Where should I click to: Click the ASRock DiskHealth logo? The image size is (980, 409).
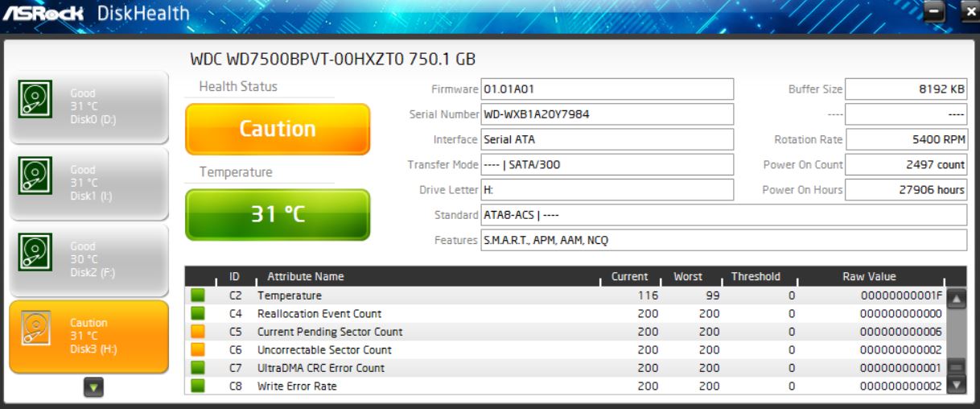coord(97,13)
